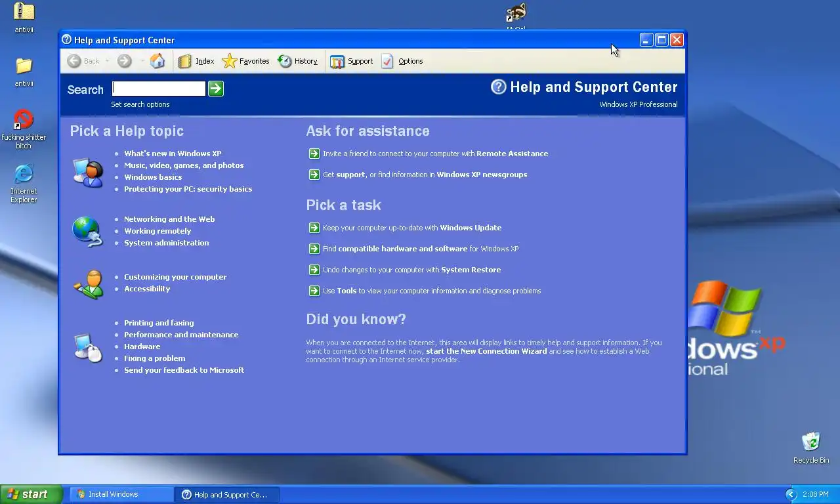Click Remote Assistance invitation link

435,154
